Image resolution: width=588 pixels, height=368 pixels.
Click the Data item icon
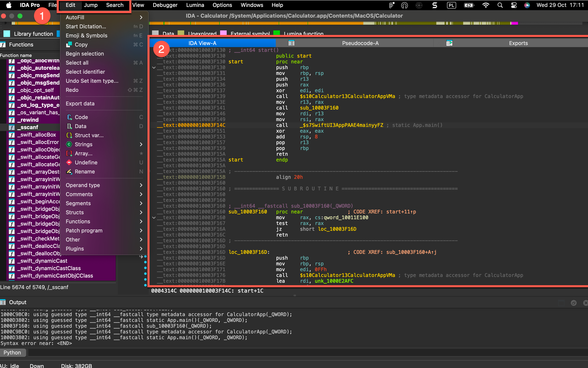tap(69, 126)
